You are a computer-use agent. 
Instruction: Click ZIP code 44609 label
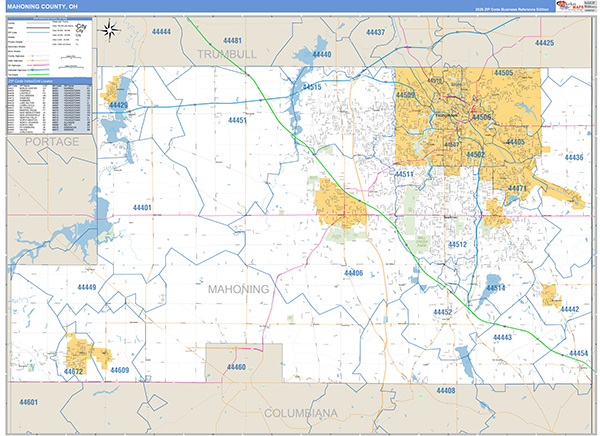click(x=120, y=370)
